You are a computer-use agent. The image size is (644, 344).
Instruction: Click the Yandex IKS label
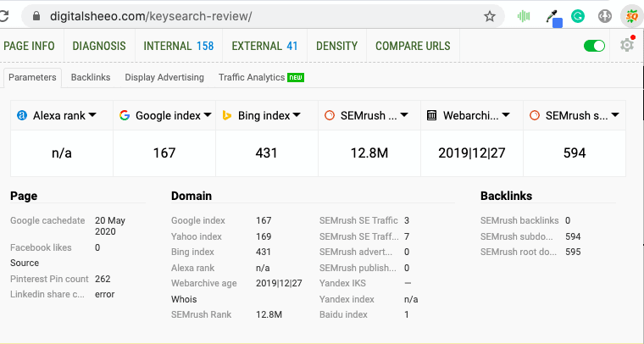(342, 283)
